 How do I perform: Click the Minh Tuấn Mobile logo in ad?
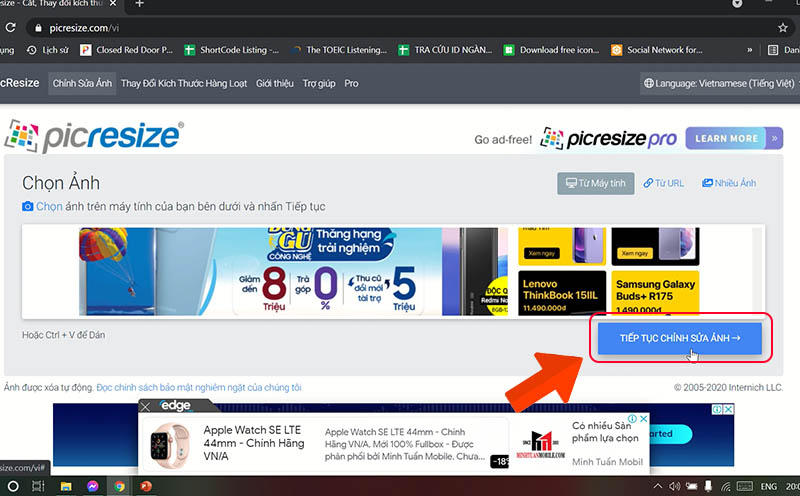(x=540, y=443)
